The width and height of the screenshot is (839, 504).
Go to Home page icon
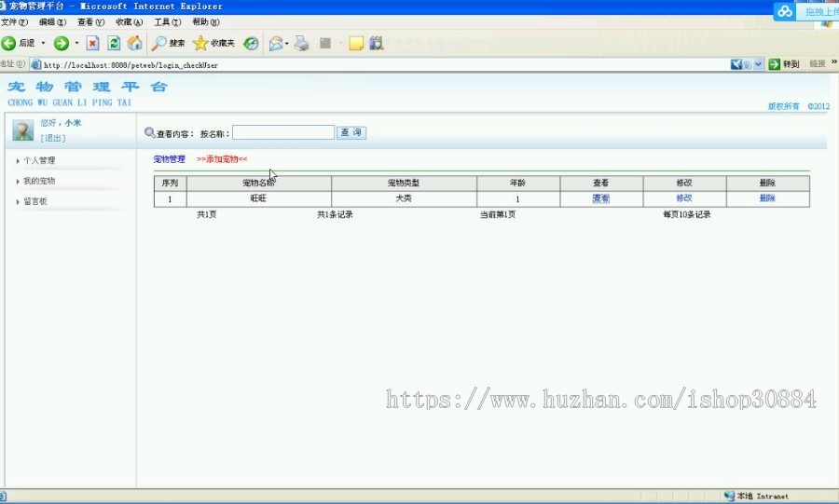135,43
